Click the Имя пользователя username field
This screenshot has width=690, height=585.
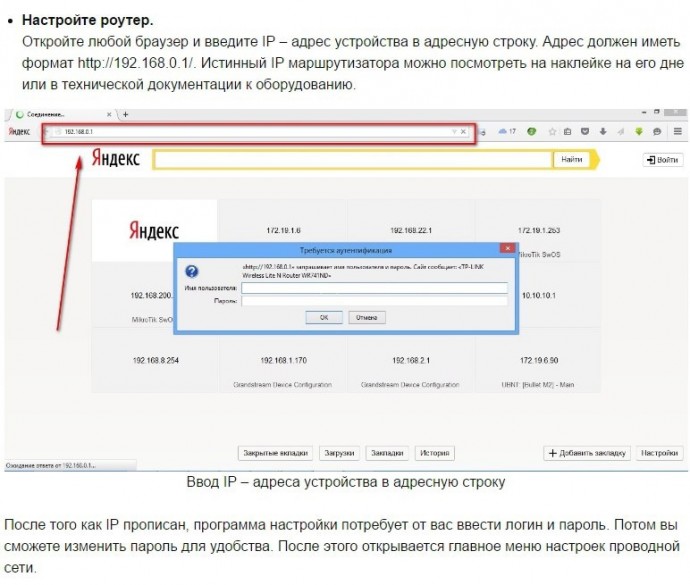[x=374, y=288]
